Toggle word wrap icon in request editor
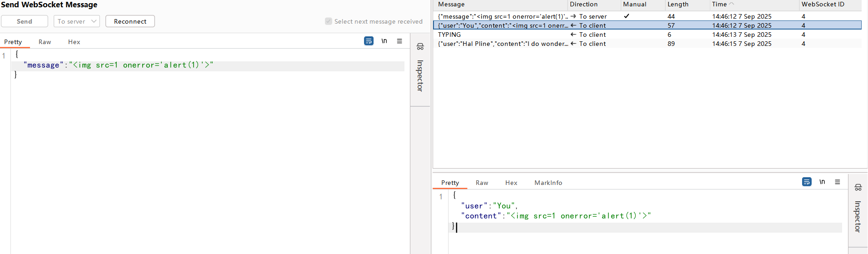This screenshot has height=254, width=868. pos(369,41)
